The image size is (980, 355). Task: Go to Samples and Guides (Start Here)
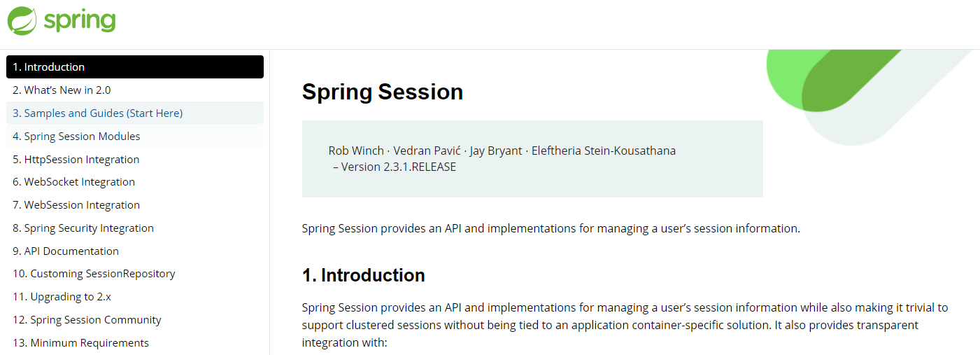(x=135, y=113)
